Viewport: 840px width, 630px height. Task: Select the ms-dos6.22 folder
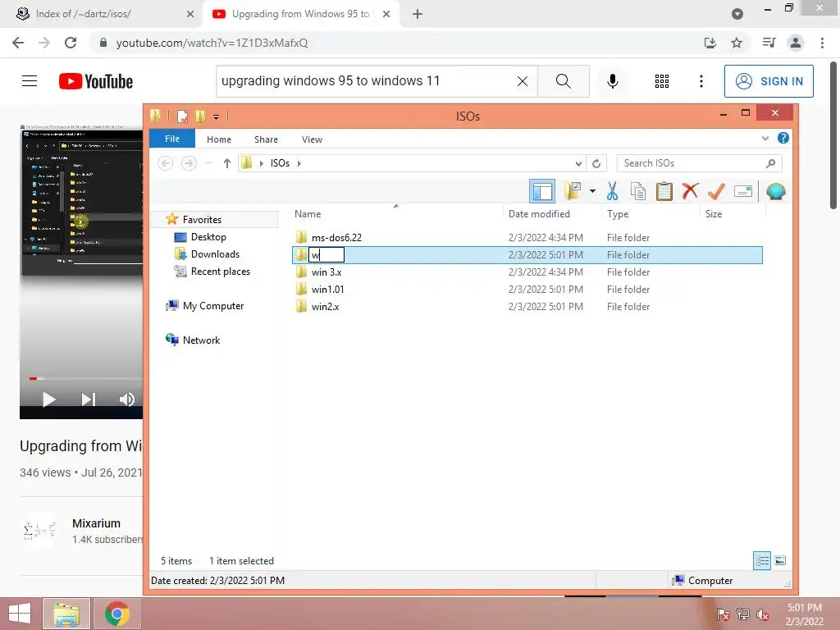click(x=336, y=237)
